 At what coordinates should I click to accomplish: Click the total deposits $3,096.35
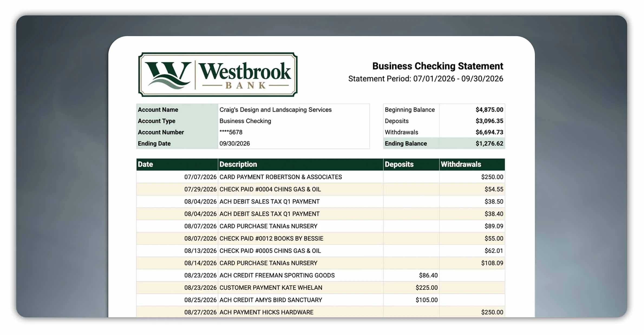click(489, 121)
